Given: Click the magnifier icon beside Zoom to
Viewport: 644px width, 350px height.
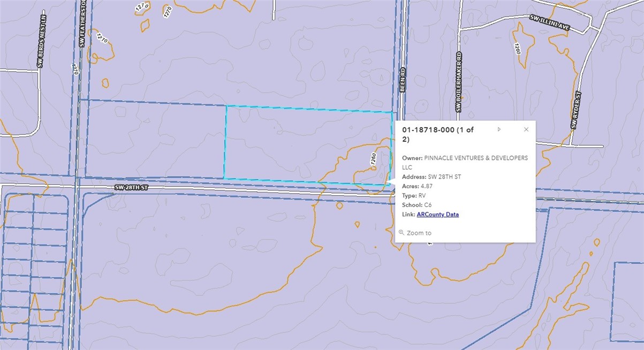Looking at the screenshot, I should point(401,233).
